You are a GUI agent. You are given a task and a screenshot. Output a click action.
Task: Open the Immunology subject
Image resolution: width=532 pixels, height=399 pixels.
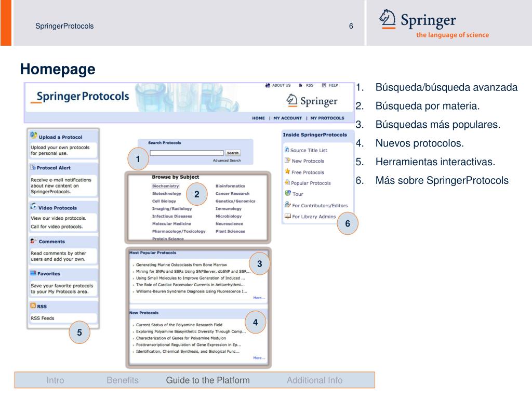click(x=229, y=209)
